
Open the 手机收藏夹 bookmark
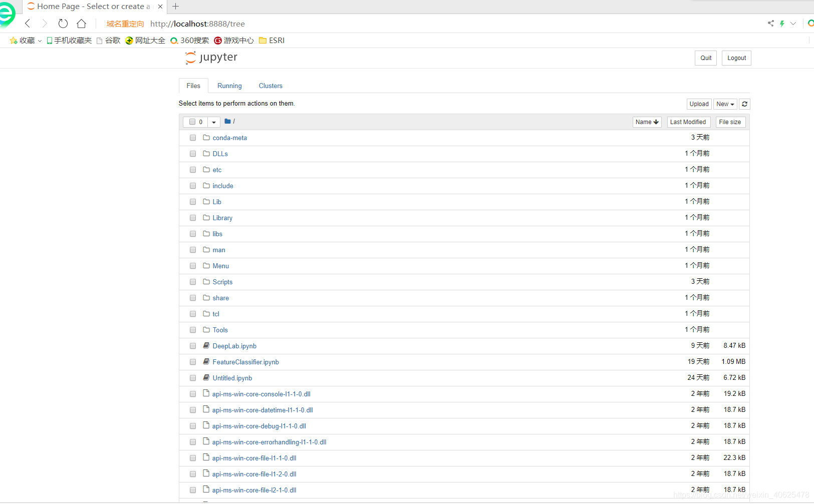pyautogui.click(x=69, y=41)
